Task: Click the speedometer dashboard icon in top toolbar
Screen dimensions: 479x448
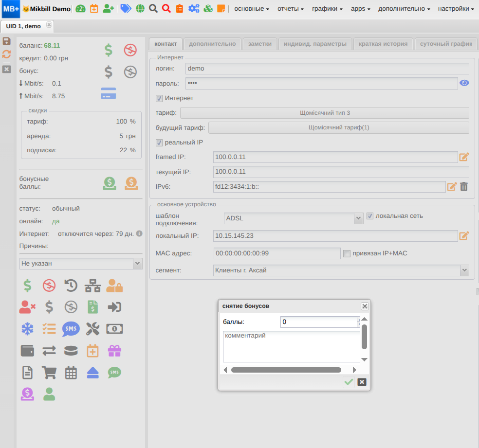Action: coord(80,9)
